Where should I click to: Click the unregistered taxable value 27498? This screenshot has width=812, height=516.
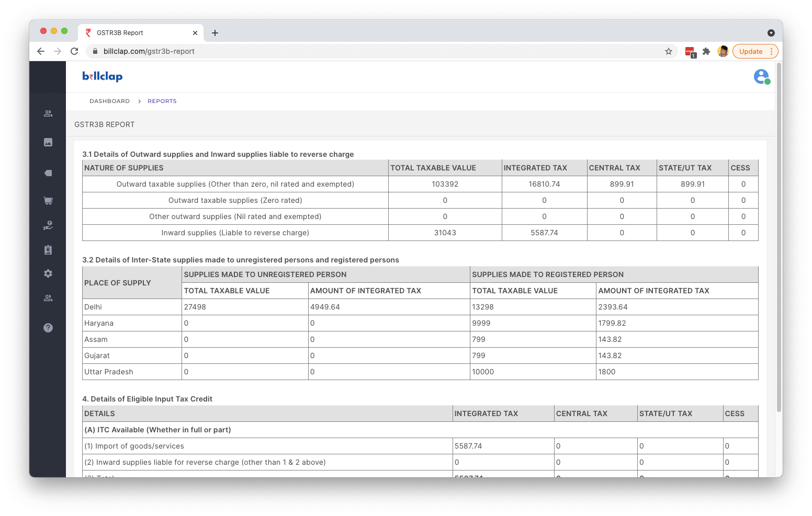(195, 307)
